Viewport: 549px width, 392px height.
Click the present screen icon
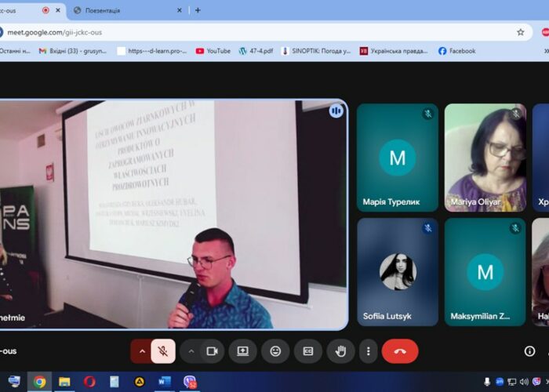tap(243, 351)
